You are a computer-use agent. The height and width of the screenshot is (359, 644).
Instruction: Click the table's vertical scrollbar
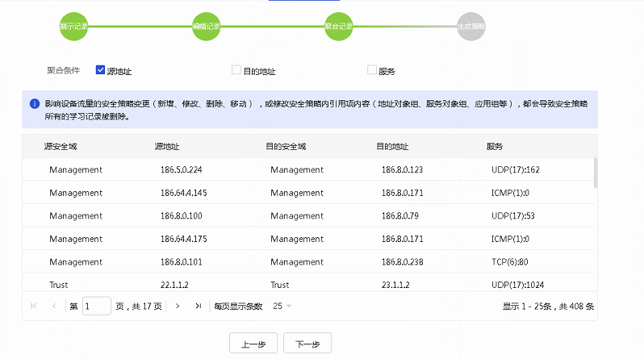596,173
